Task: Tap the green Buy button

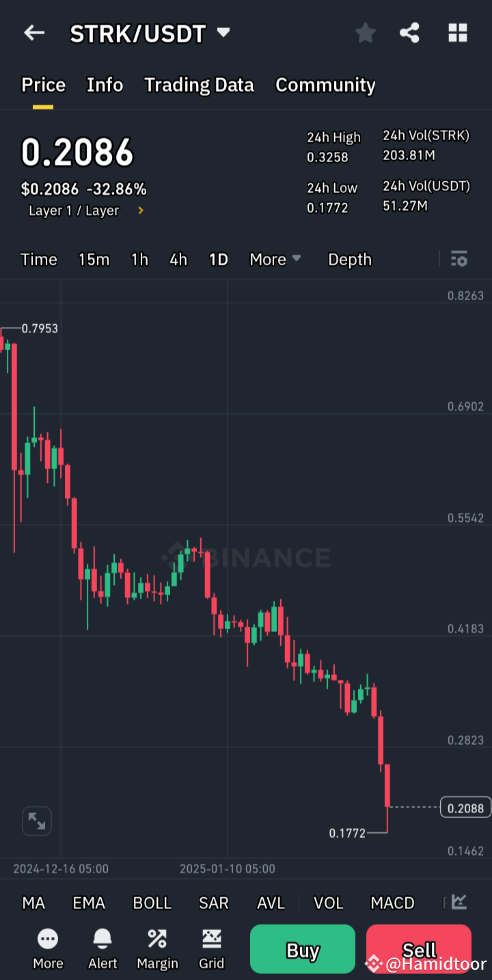Action: point(302,949)
